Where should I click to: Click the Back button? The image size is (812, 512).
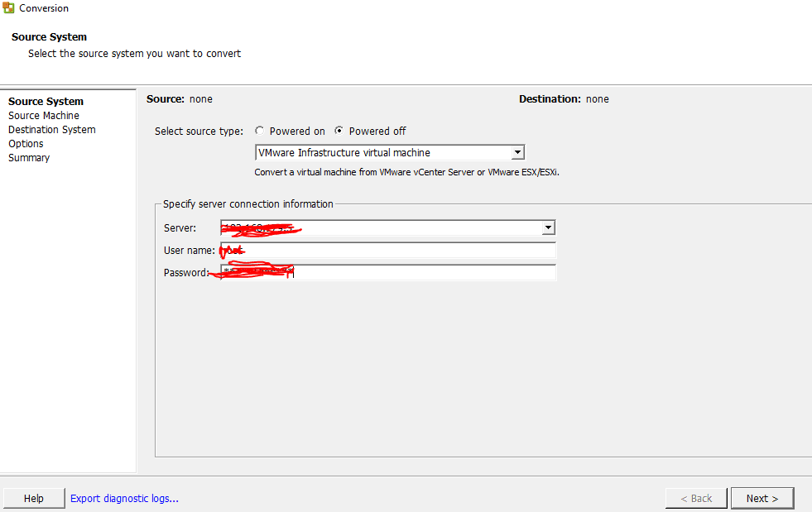coord(696,498)
